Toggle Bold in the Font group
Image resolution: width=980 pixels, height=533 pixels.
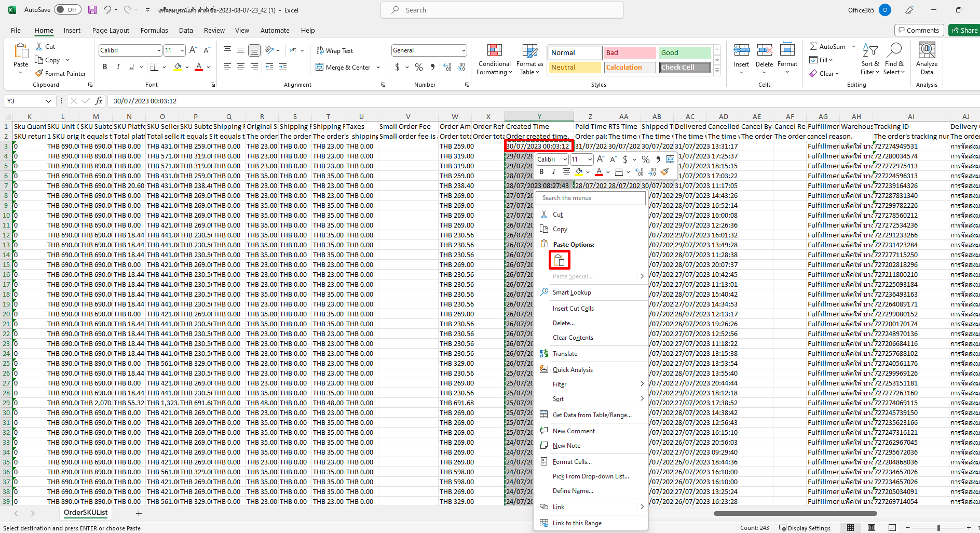pyautogui.click(x=105, y=66)
